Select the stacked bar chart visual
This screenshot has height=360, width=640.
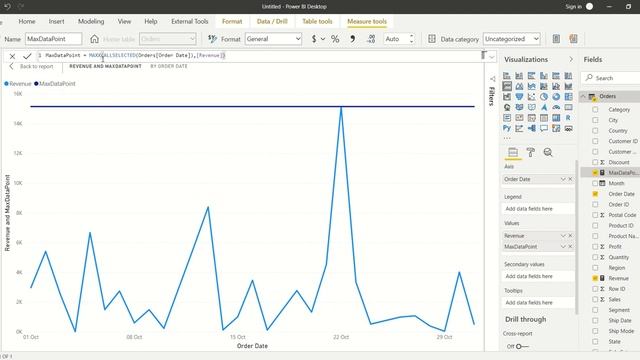click(x=507, y=76)
